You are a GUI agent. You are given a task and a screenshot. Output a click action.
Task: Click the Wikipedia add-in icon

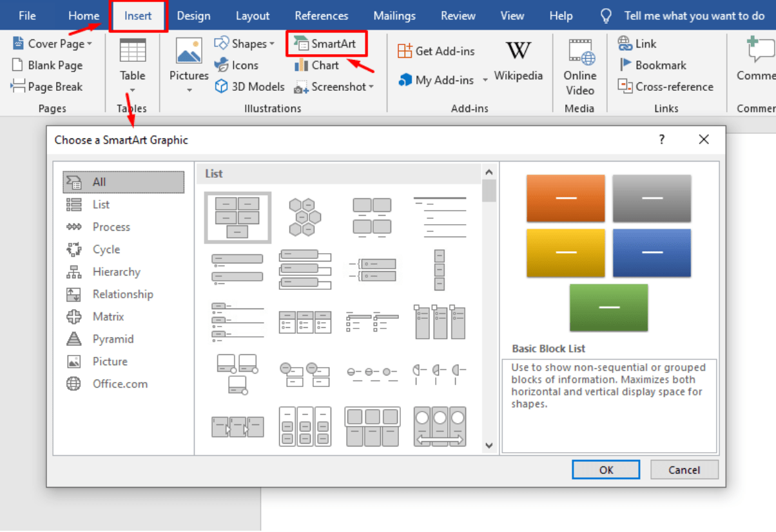518,52
